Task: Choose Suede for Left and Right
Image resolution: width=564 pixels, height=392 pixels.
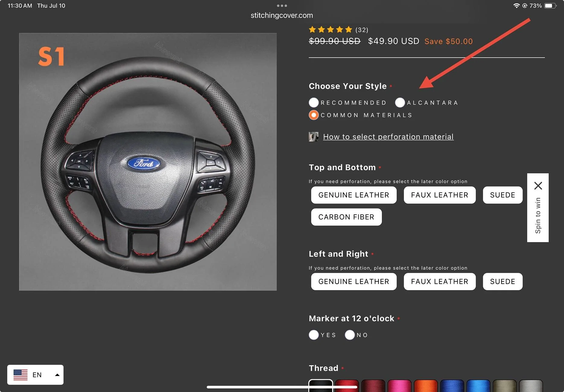Action: click(x=502, y=282)
